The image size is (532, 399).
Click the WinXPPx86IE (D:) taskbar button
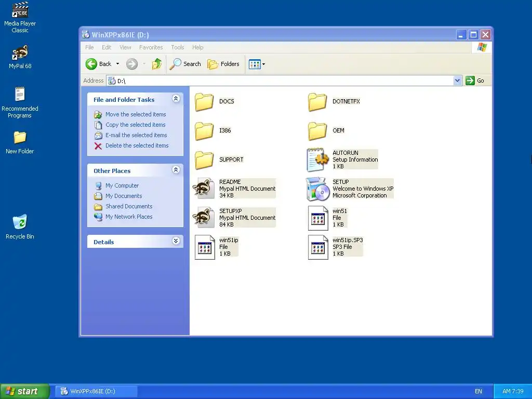pyautogui.click(x=97, y=391)
